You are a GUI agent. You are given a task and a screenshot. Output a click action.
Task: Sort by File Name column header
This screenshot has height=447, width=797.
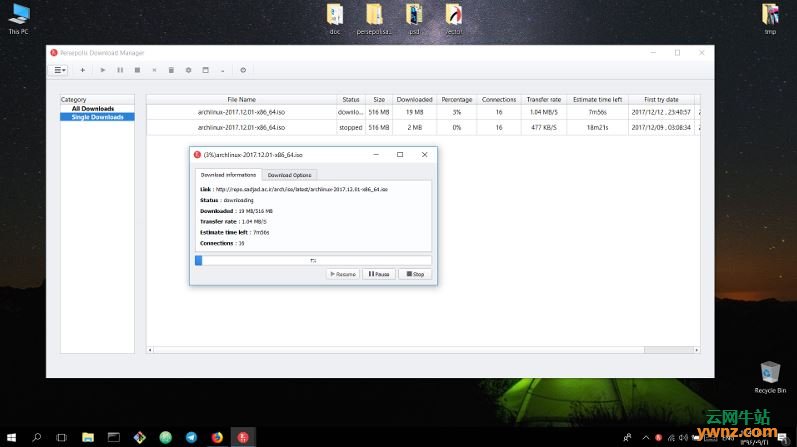coord(241,100)
